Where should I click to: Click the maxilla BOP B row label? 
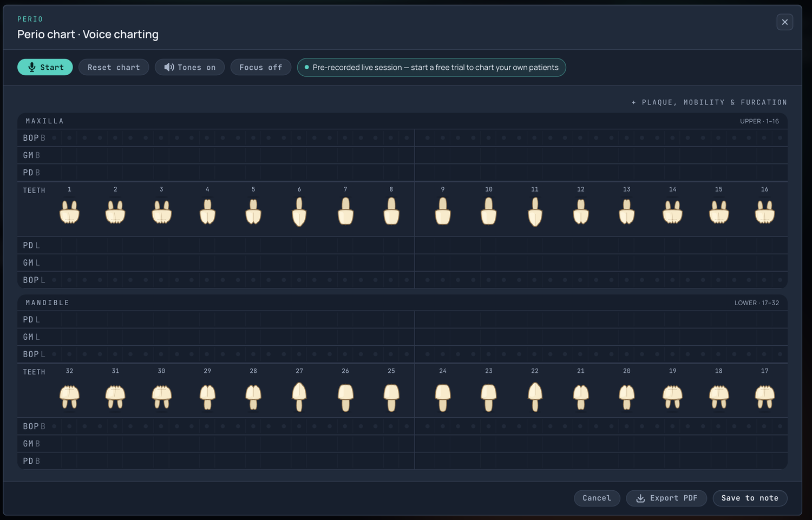click(34, 138)
